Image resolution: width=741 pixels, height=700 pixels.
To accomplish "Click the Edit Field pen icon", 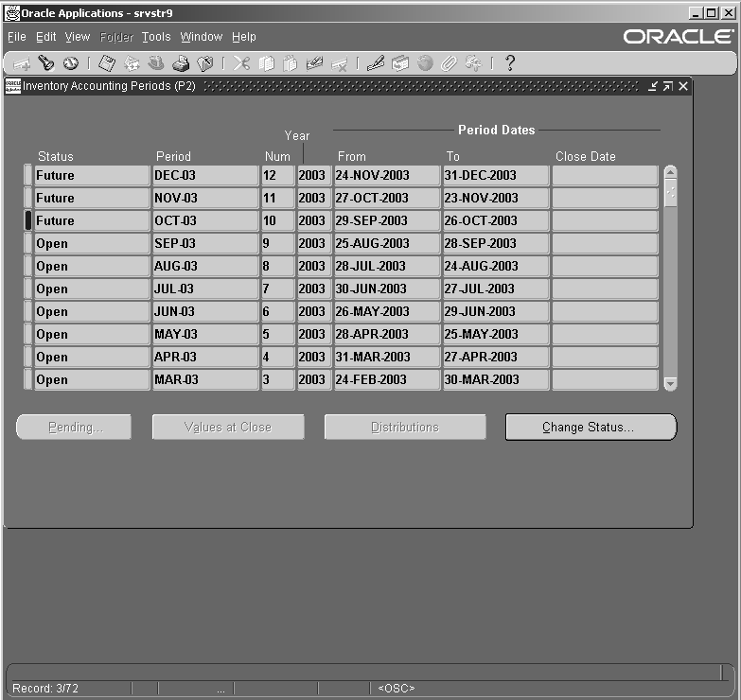I will [376, 62].
